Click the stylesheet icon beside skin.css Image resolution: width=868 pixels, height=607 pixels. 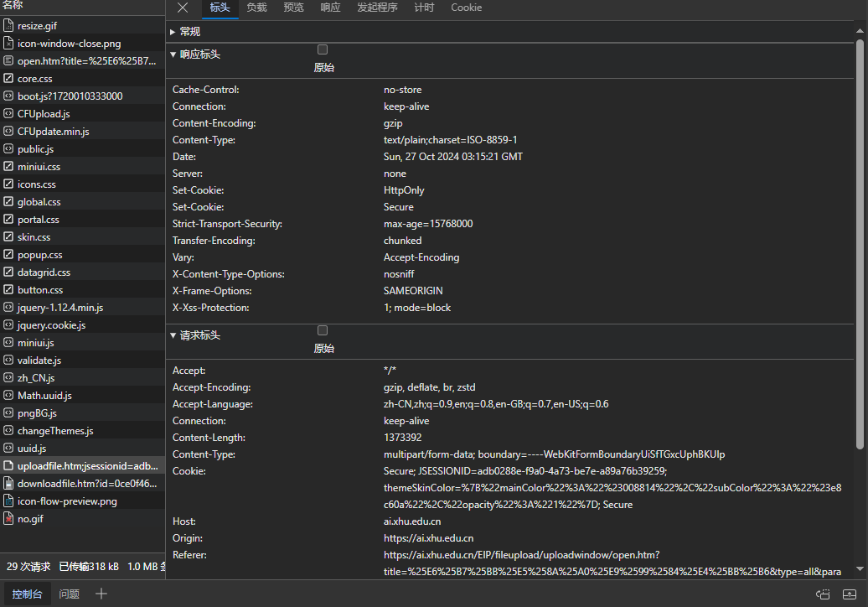[x=8, y=236]
